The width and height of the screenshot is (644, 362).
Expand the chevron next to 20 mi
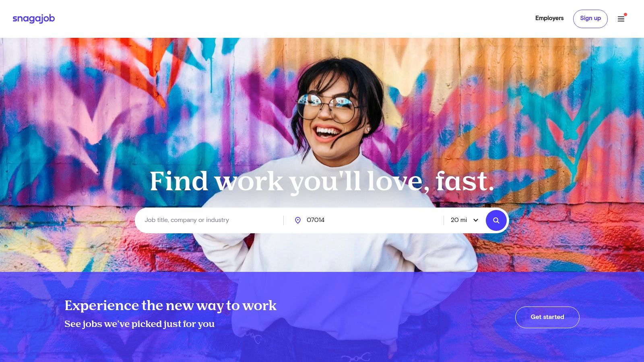tap(476, 220)
